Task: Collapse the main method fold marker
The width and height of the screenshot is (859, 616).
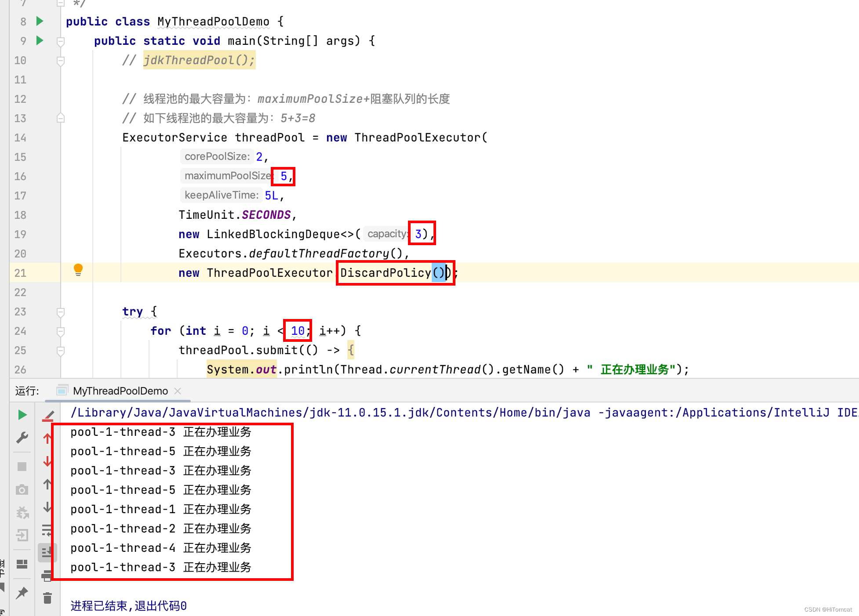Action: click(x=61, y=41)
